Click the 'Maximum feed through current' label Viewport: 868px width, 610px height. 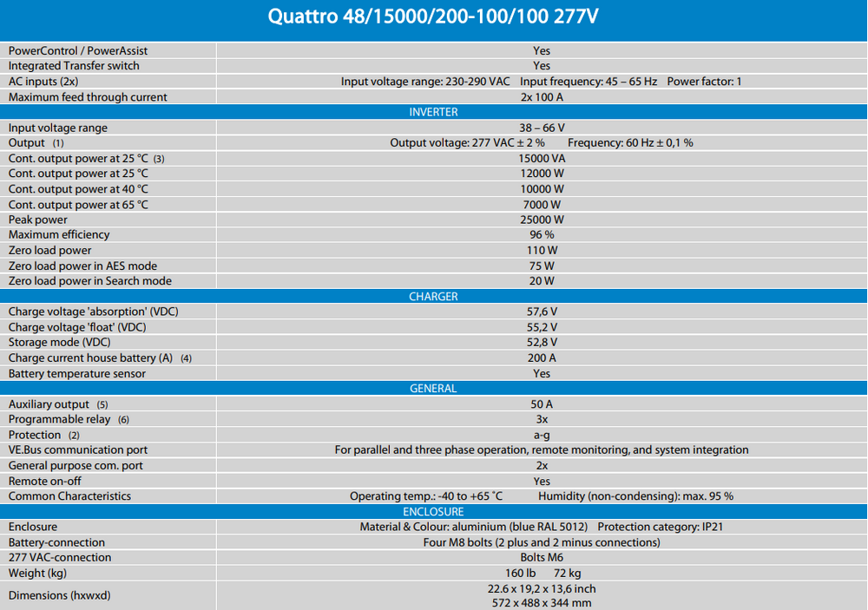click(x=88, y=97)
